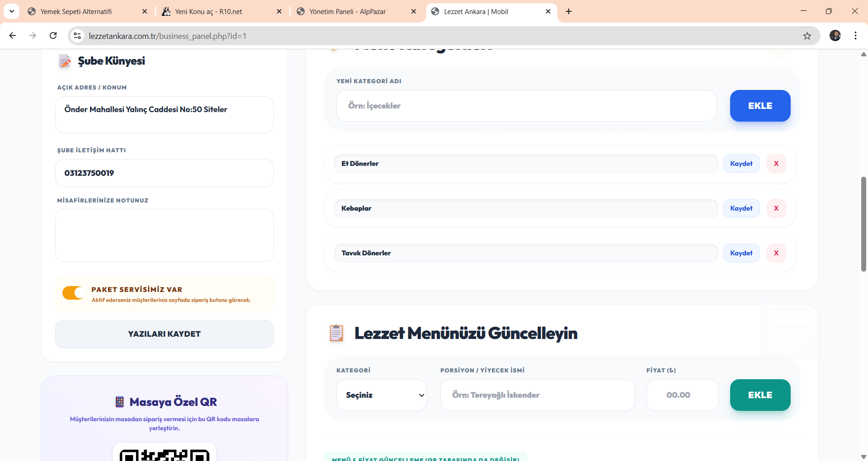Click the scrollbar up arrow
This screenshot has height=461, width=868.
[863, 54]
